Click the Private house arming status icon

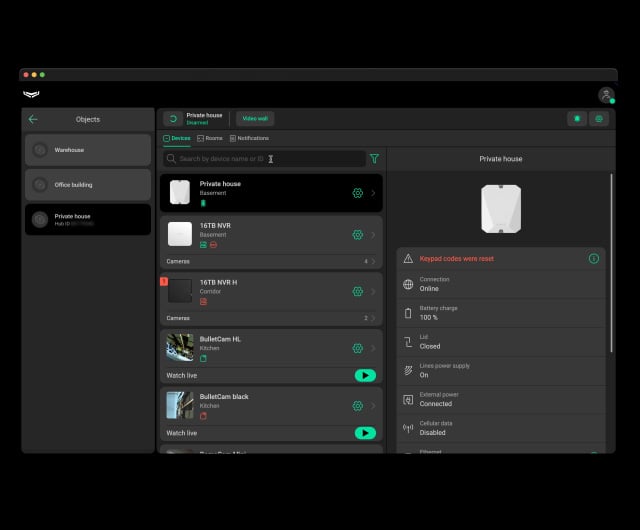click(173, 118)
